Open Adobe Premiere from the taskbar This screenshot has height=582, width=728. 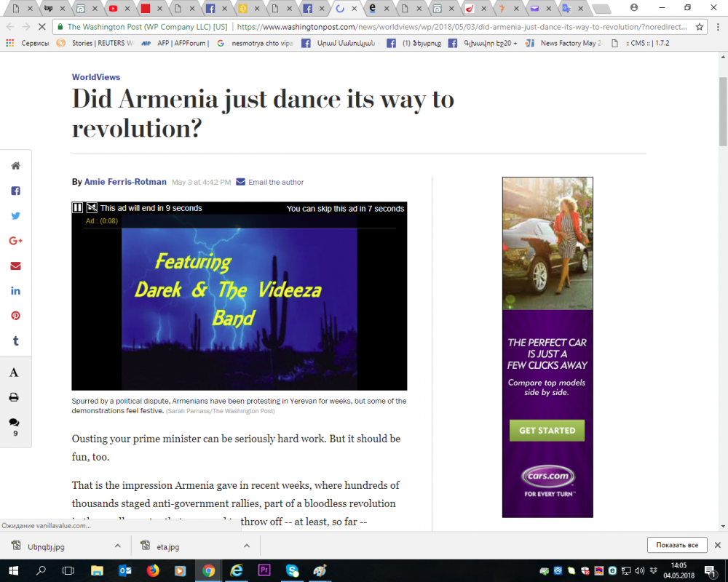coord(264,570)
